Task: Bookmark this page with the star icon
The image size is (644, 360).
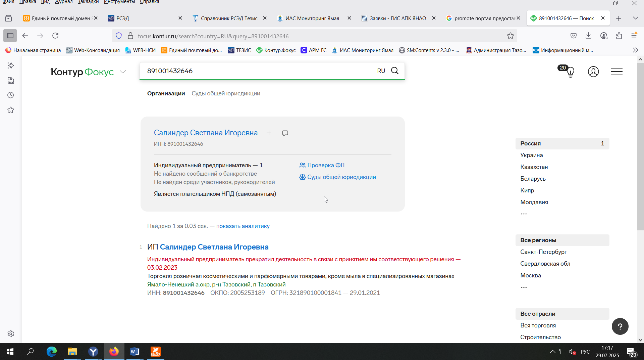Action: [511, 36]
